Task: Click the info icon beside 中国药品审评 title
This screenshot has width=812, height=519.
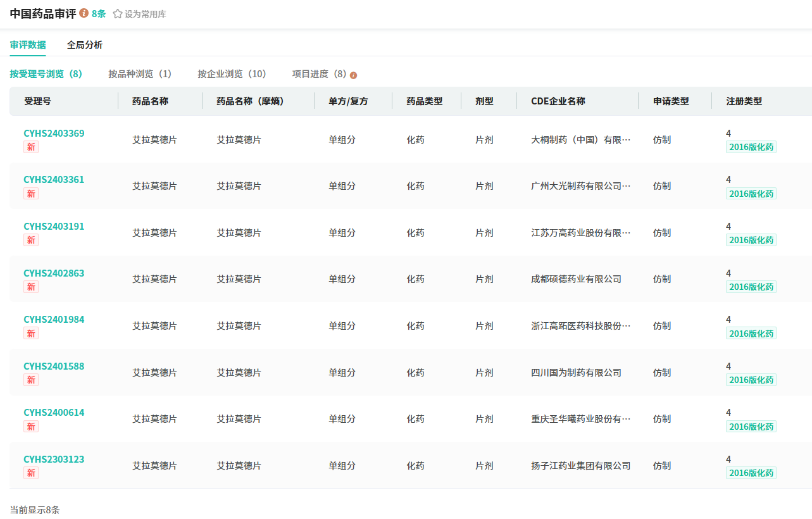Action: (x=84, y=13)
